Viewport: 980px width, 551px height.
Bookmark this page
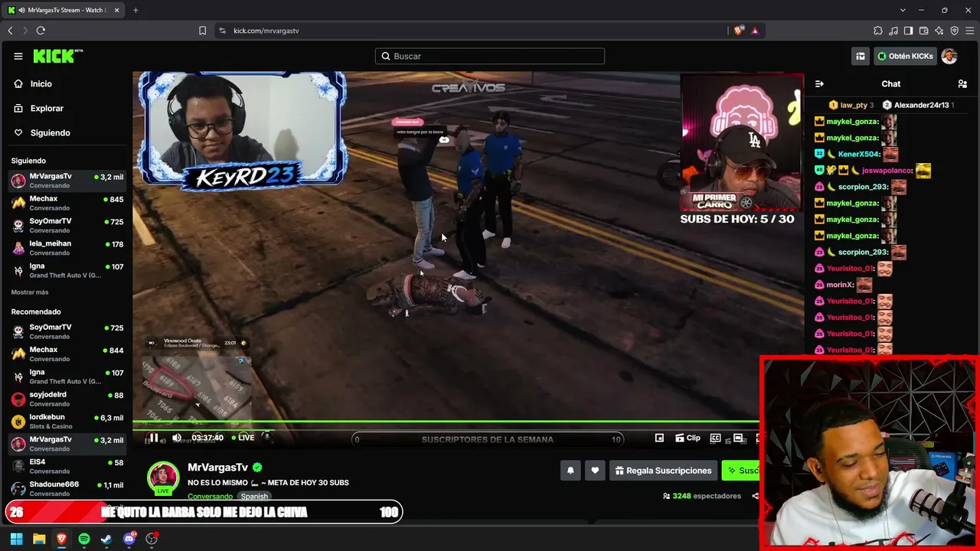coord(202,31)
